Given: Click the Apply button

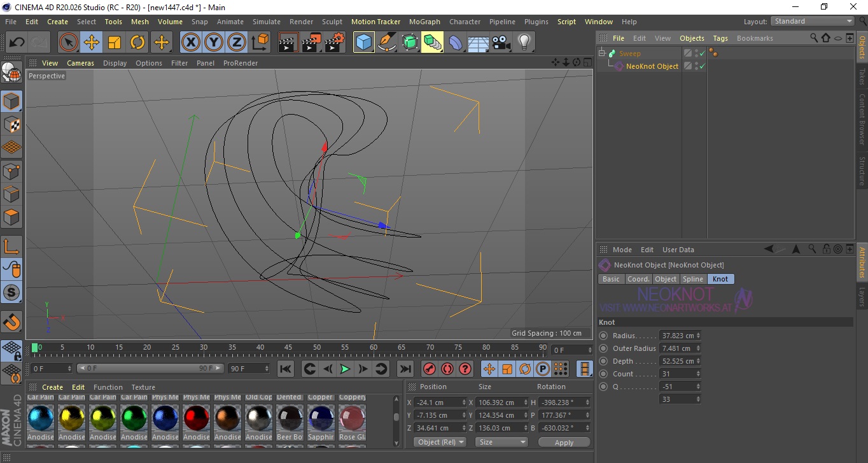Looking at the screenshot, I should 564,442.
